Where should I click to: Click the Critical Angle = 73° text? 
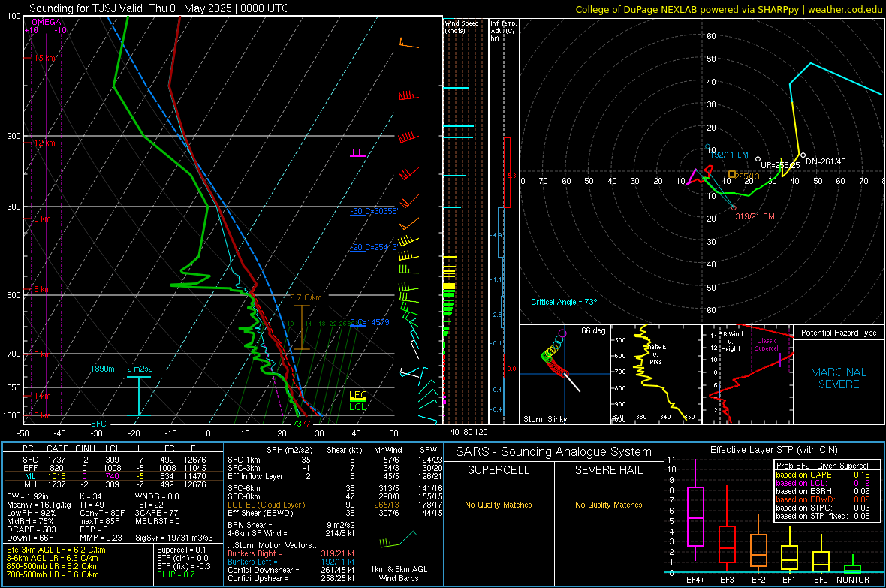[563, 302]
